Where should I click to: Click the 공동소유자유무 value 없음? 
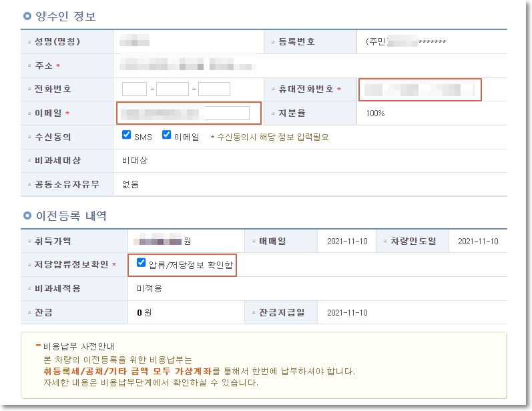coord(130,184)
